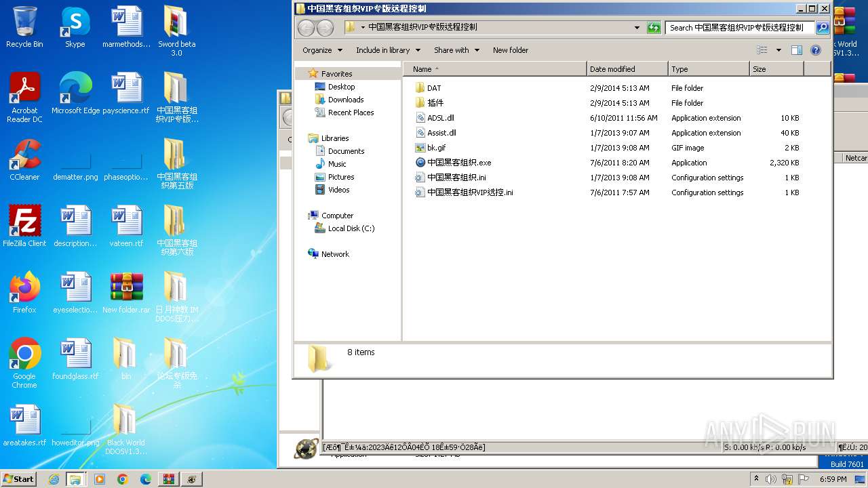
Task: Click the taskbar clock showing 6:59 PM
Action: coord(833,479)
